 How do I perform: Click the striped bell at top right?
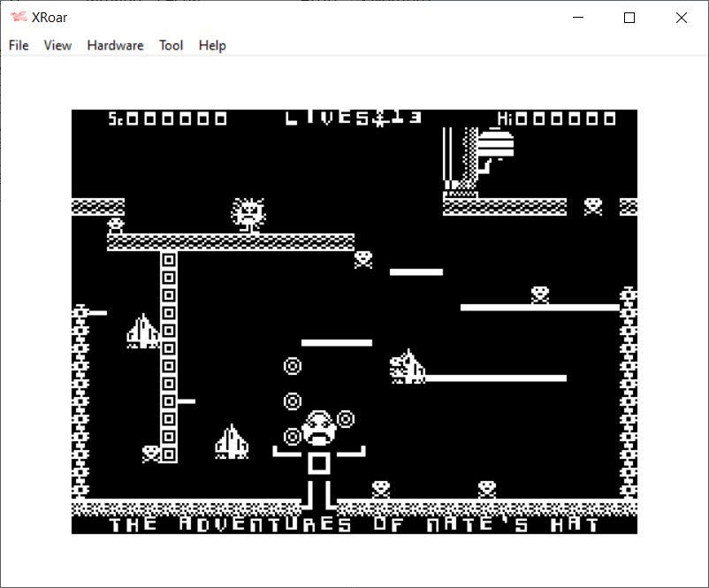pos(494,144)
